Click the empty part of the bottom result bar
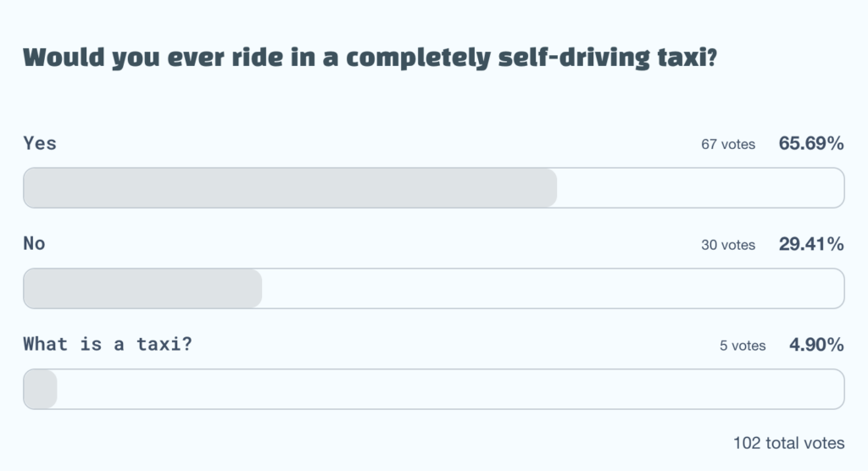The height and width of the screenshot is (471, 868). point(449,390)
